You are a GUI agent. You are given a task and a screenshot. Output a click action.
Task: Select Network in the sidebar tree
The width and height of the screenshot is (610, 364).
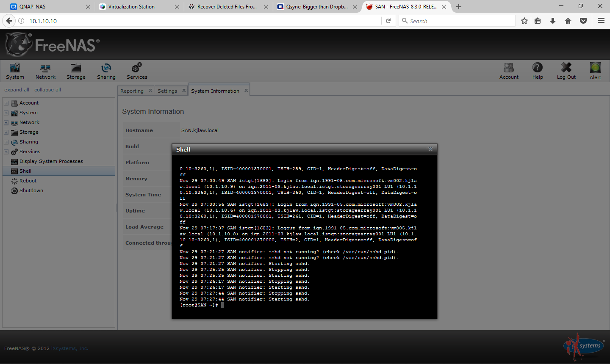coord(29,122)
